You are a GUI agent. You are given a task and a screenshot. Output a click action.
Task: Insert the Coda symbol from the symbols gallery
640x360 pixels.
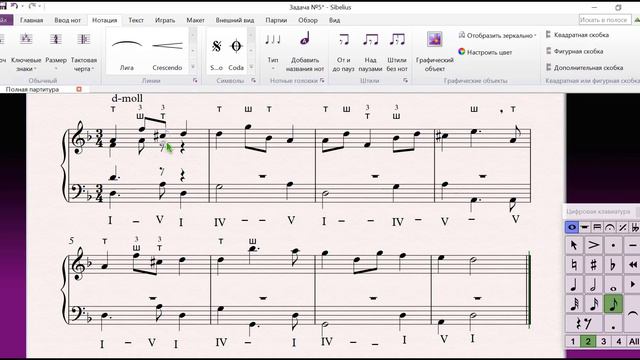pyautogui.click(x=236, y=51)
